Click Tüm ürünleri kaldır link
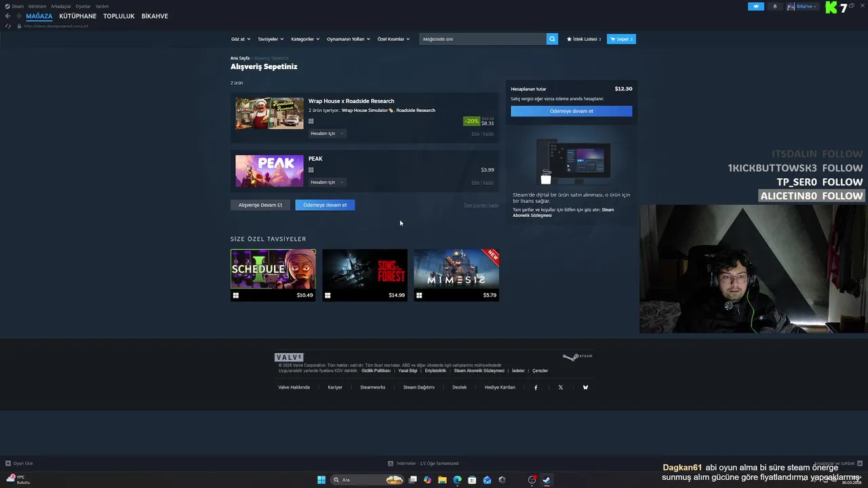 (x=481, y=205)
